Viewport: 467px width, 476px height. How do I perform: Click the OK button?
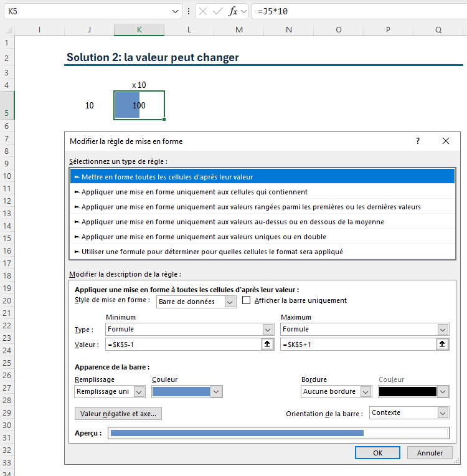377,453
